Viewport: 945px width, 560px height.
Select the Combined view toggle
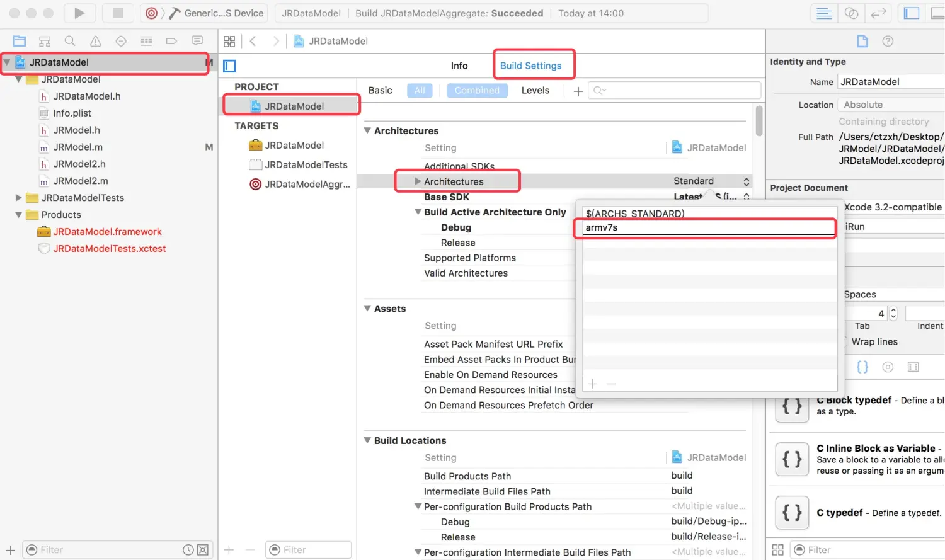(477, 90)
